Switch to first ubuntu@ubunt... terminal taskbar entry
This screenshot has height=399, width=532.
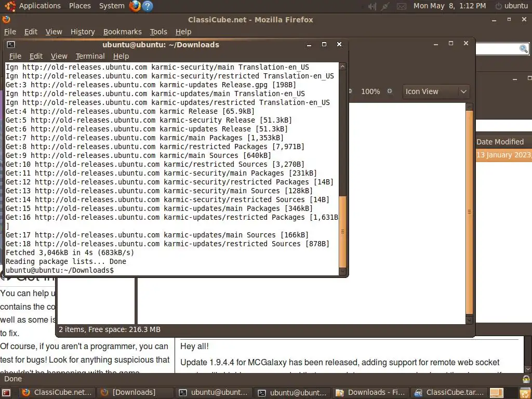[x=214, y=393]
